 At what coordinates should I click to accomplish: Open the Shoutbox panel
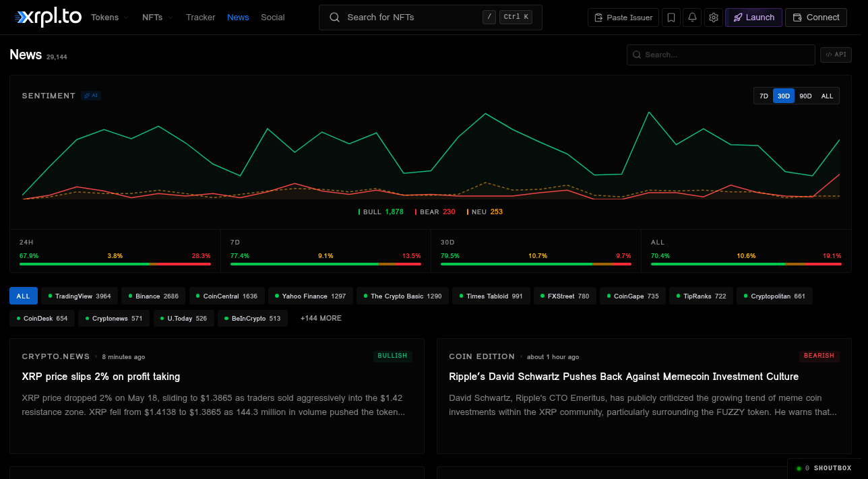click(825, 468)
